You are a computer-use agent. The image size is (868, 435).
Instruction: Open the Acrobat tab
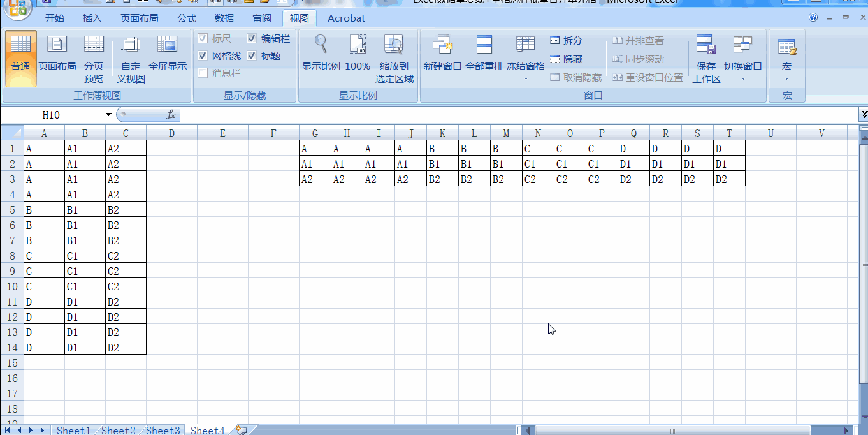coord(346,18)
